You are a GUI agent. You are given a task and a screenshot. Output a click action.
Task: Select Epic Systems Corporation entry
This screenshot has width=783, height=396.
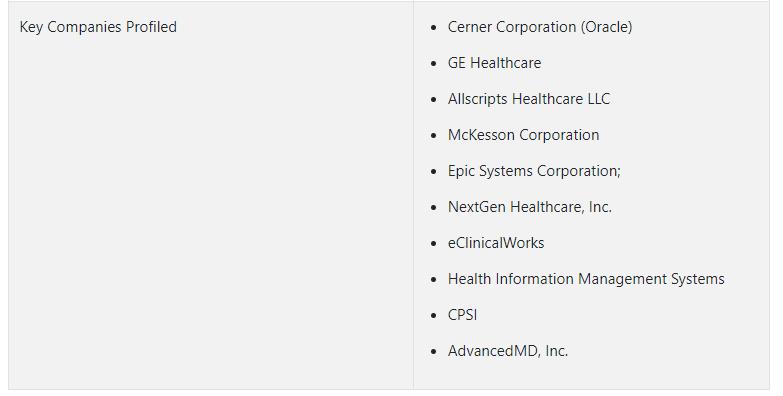point(534,171)
